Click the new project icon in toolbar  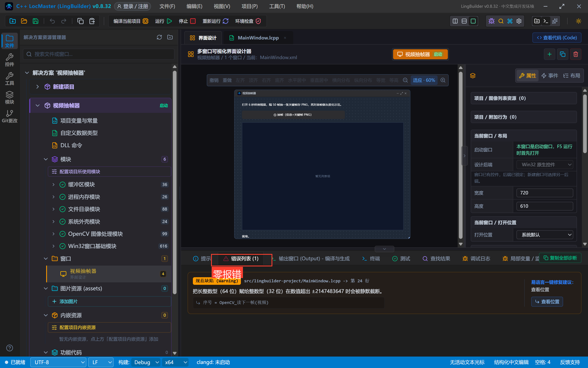[12, 21]
